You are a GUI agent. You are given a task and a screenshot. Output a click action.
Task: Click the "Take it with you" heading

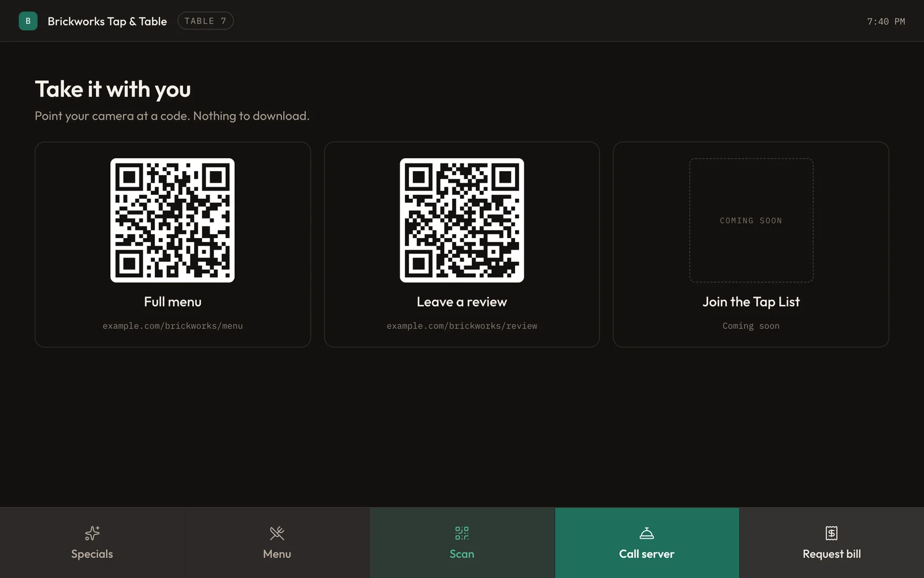pos(113,90)
